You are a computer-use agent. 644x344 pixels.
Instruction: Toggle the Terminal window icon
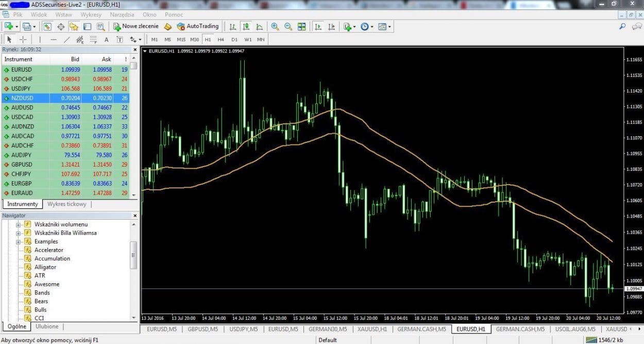tap(87, 26)
